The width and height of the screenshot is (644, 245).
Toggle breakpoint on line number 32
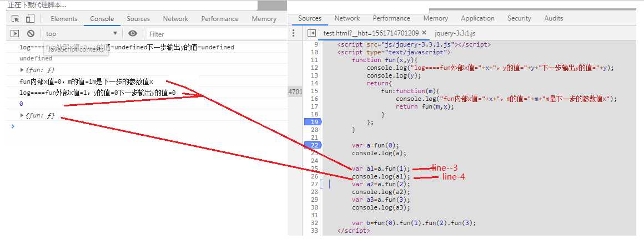(x=315, y=223)
